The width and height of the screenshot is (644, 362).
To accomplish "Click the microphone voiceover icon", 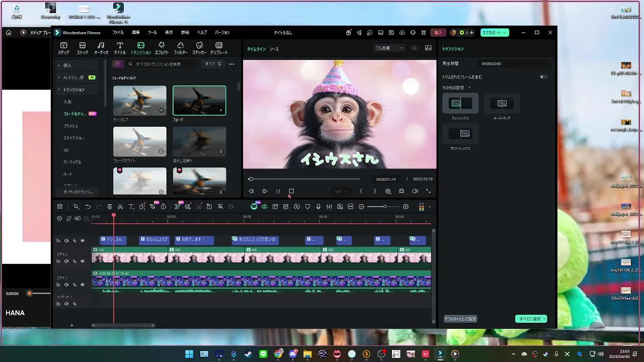I will point(318,207).
